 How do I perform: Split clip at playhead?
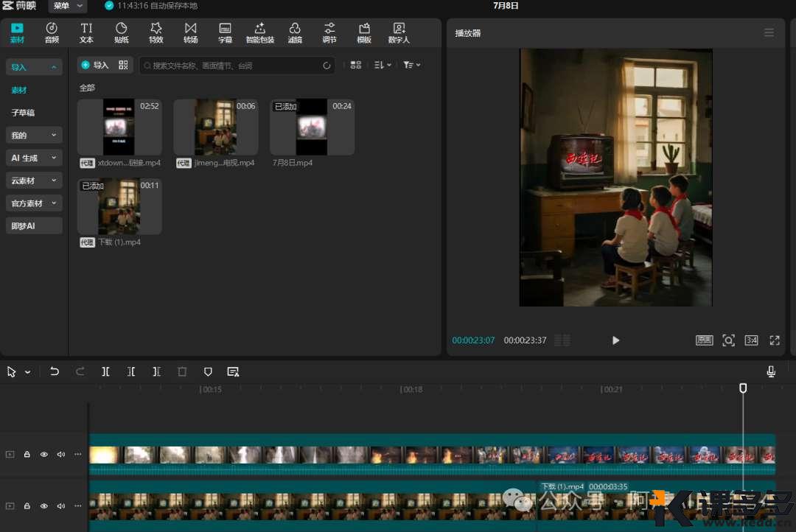[x=105, y=371]
